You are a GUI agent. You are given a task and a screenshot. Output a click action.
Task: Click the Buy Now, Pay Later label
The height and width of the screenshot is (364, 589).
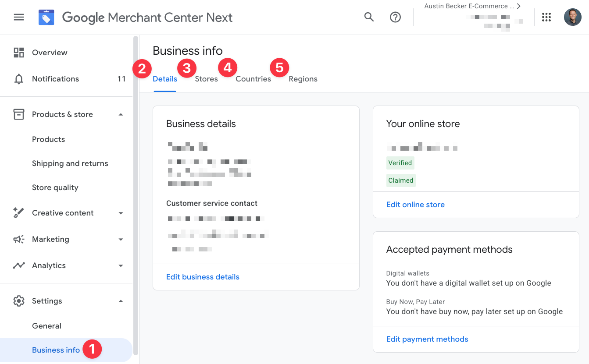click(x=415, y=302)
